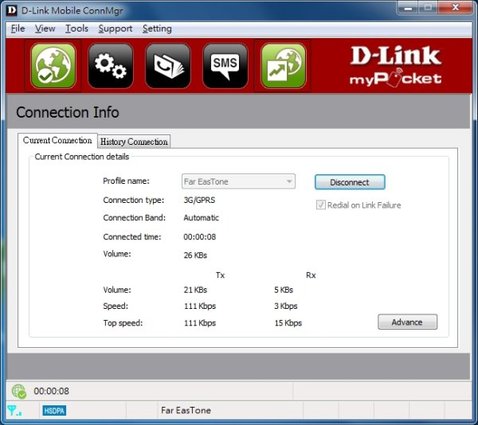Open the Connection statistics chart icon

click(283, 66)
